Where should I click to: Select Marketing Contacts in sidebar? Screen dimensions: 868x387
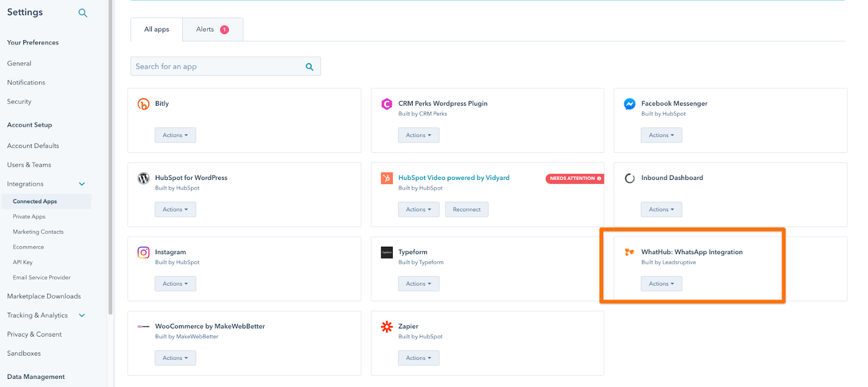[39, 232]
